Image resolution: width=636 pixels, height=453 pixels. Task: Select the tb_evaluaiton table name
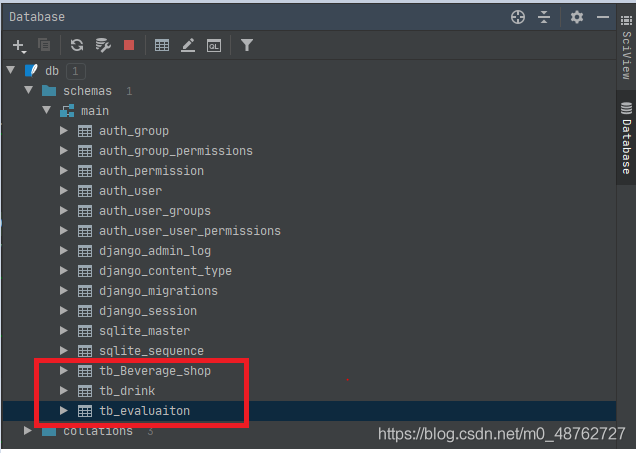click(x=144, y=410)
